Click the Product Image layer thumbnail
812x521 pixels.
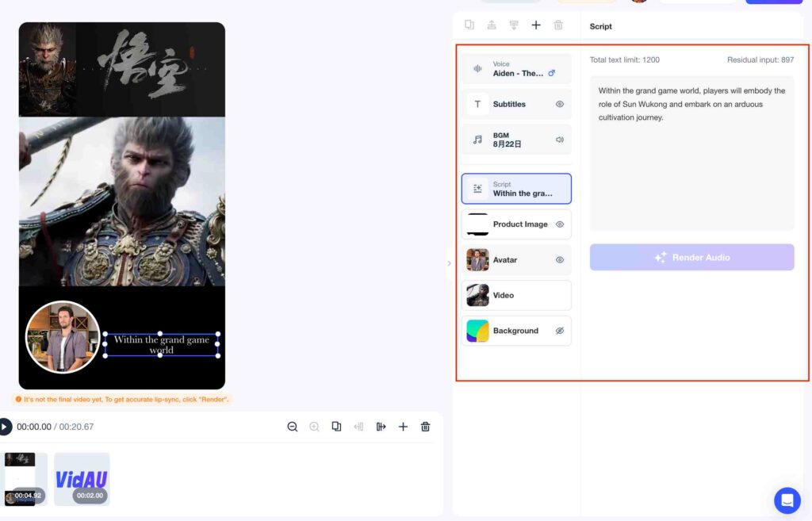pos(477,224)
